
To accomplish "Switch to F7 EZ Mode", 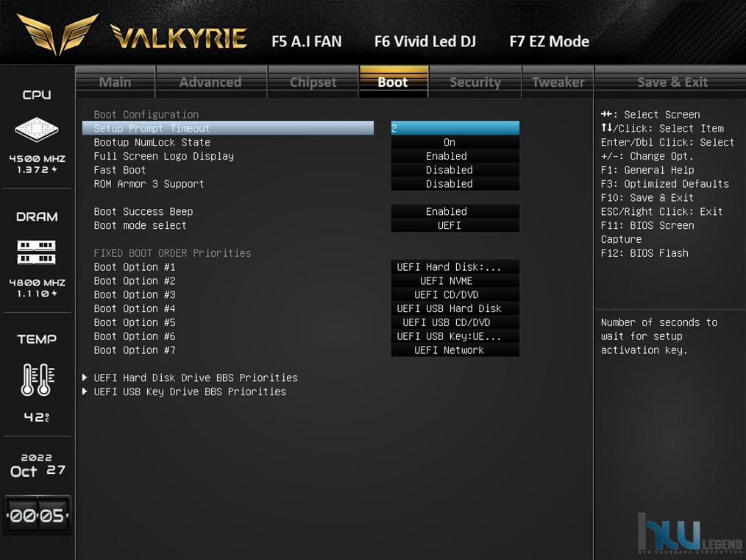I will coord(550,41).
